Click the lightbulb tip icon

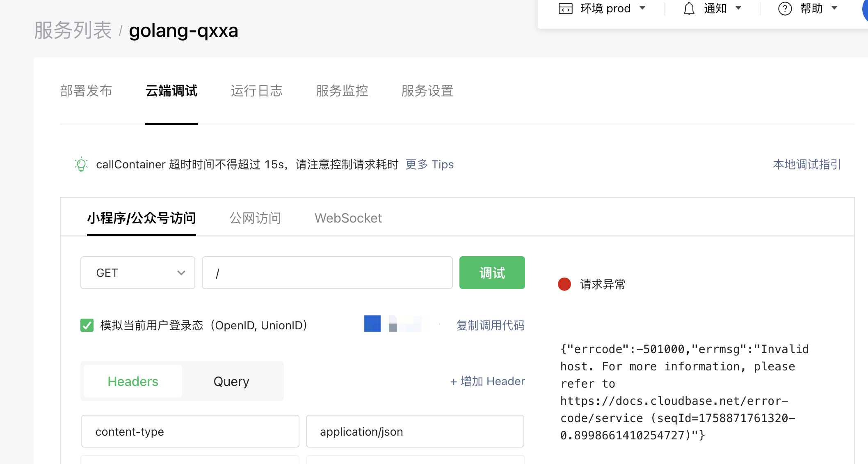coord(81,164)
